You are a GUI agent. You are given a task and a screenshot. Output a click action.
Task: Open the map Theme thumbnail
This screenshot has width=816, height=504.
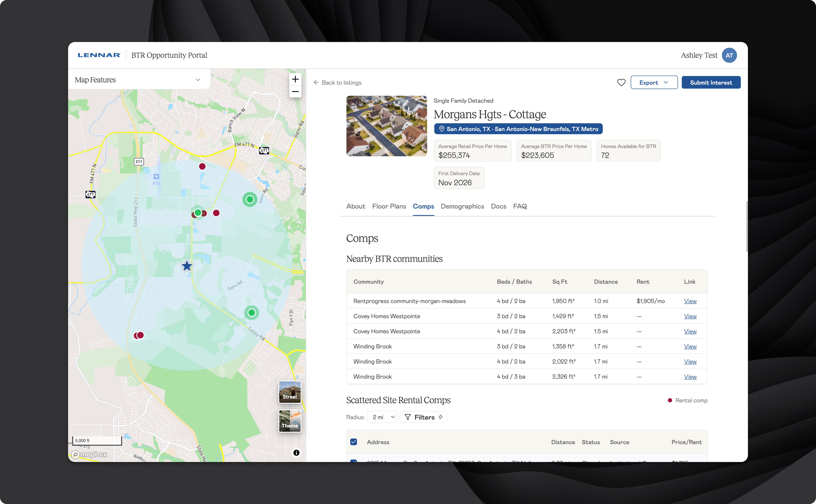point(290,421)
